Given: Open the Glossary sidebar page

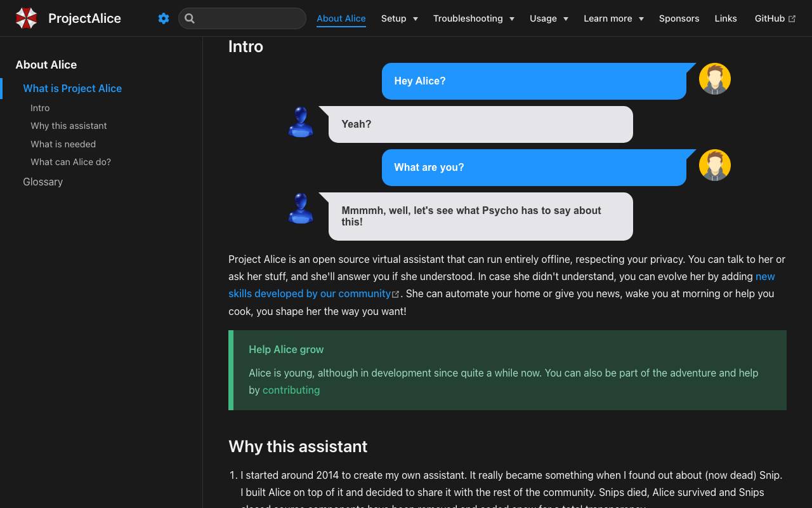Looking at the screenshot, I should (x=43, y=182).
